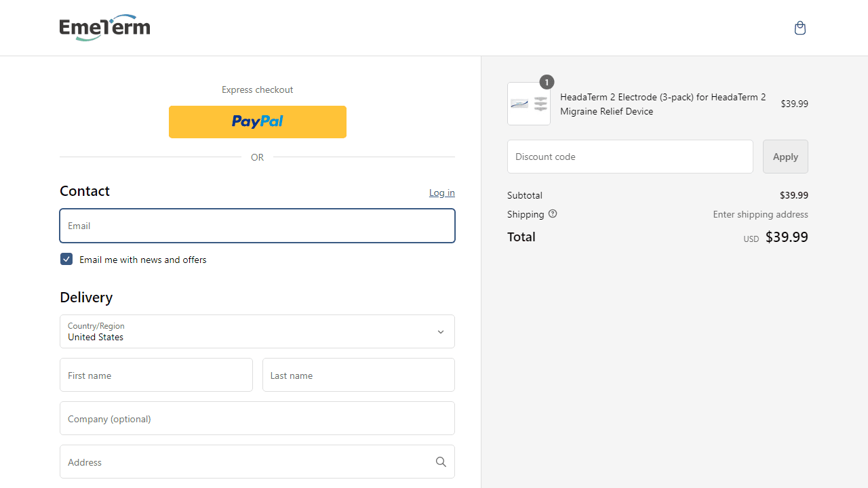This screenshot has height=488, width=868.
Task: Click the EmeTerm logo
Action: coord(104,28)
